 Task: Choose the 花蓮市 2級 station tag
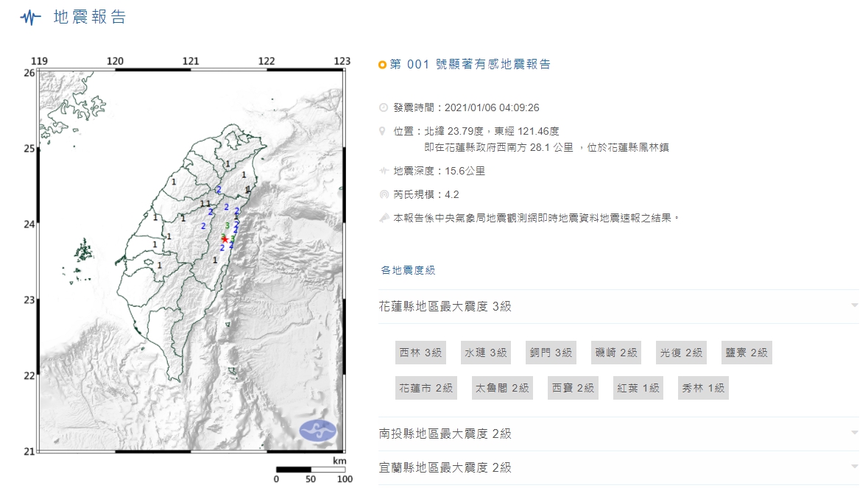click(x=426, y=388)
